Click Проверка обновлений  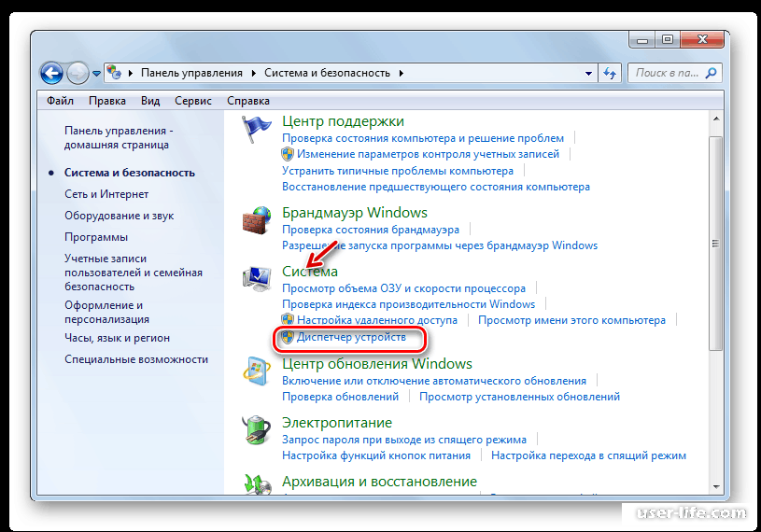pos(340,397)
